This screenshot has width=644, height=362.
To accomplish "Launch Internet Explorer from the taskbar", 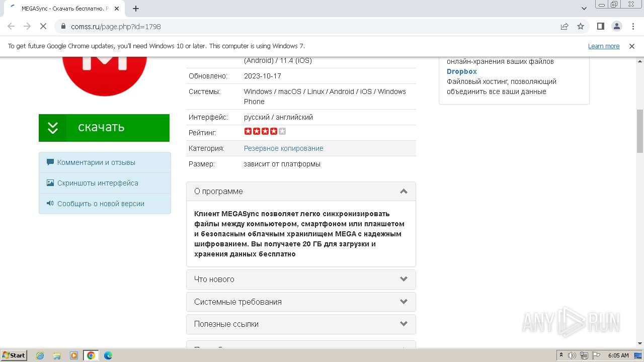I will coord(40,355).
